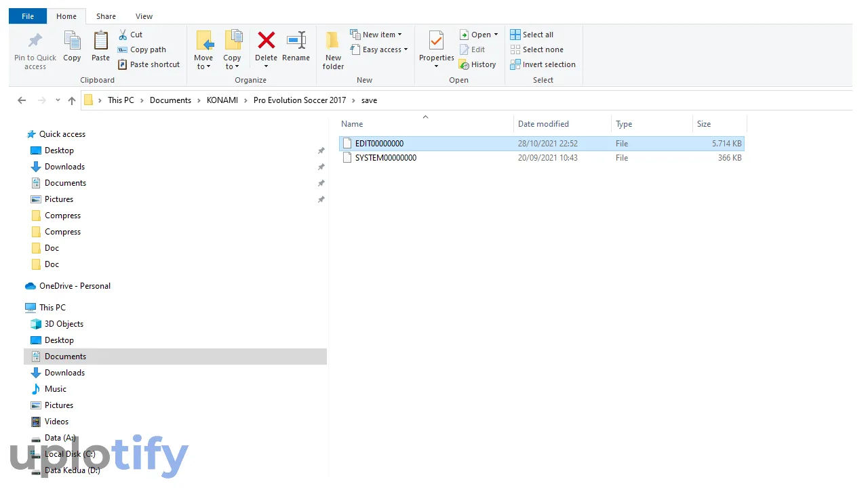Cut the selected file

pyautogui.click(x=130, y=35)
